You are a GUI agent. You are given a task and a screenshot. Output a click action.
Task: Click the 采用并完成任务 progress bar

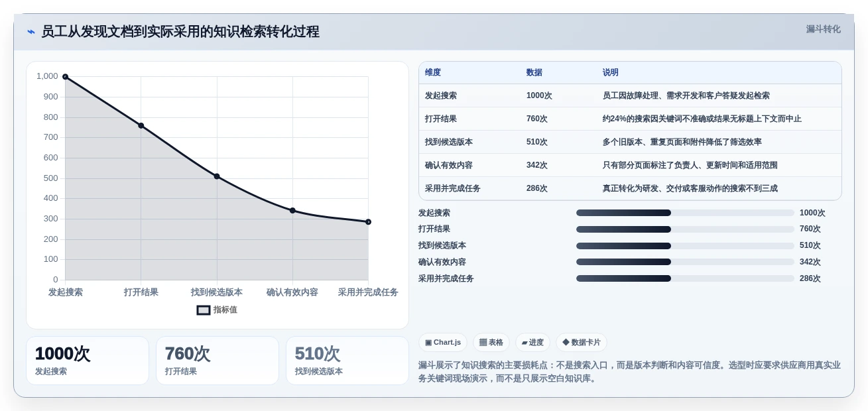click(x=685, y=278)
